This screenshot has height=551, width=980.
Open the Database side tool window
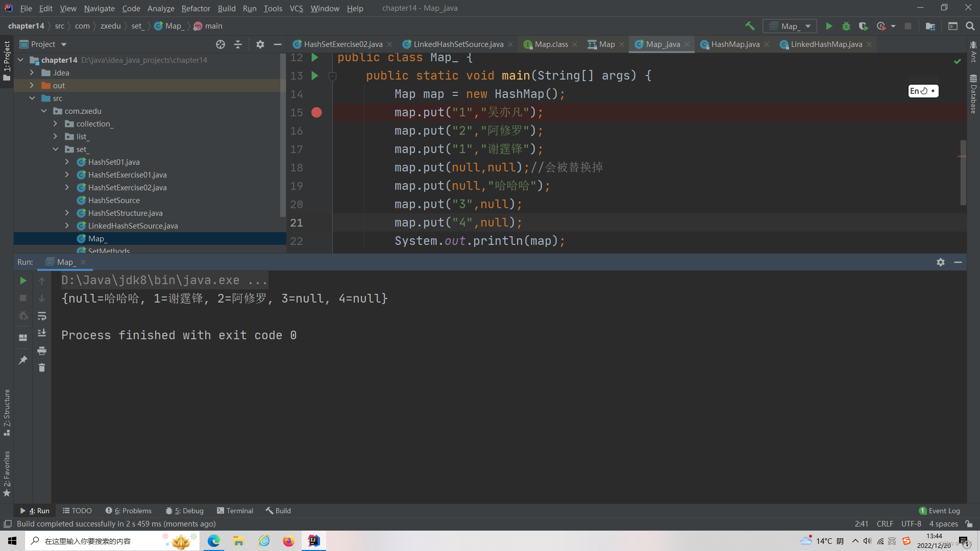tap(973, 94)
